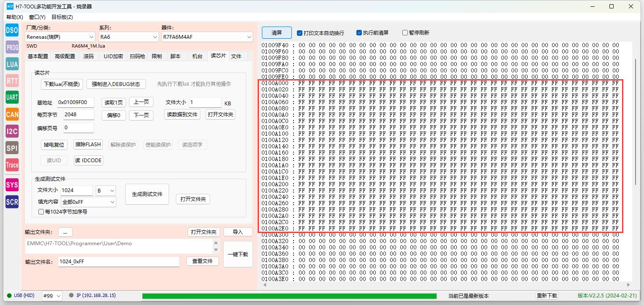Select the UART sidebar icon
Screen dimensions: 644x305
pos(12,97)
